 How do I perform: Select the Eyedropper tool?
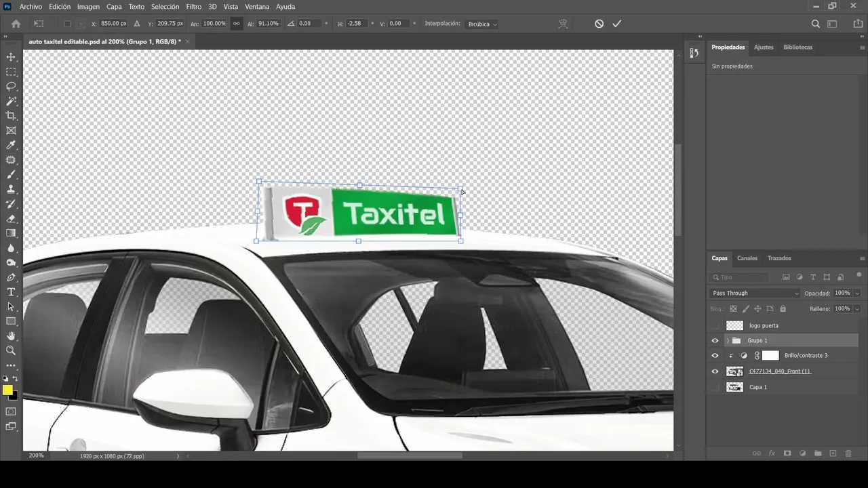[x=11, y=145]
